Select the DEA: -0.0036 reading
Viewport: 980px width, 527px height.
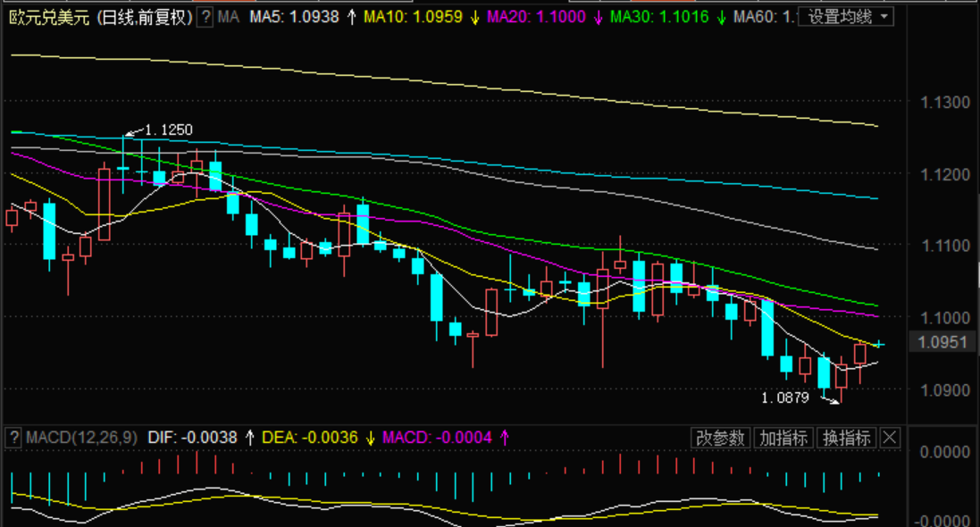[x=310, y=438]
